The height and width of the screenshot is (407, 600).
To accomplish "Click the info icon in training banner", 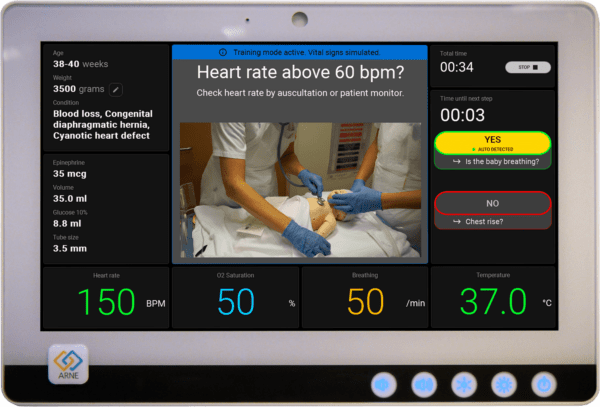I will click(x=222, y=51).
